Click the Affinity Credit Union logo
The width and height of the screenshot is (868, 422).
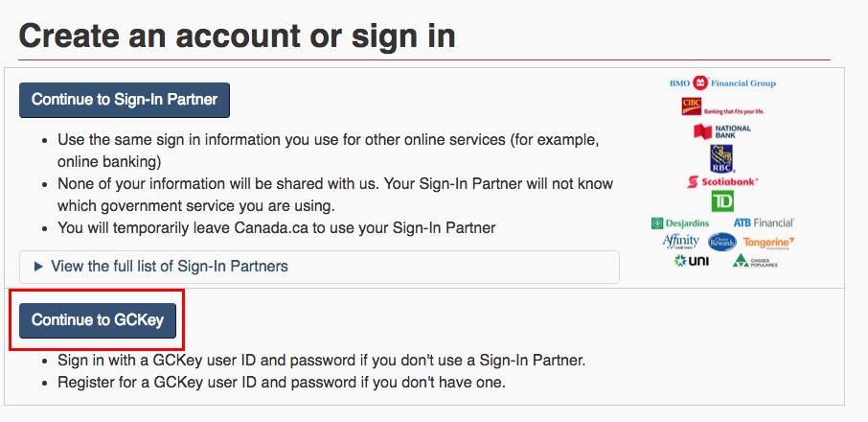pos(680,242)
